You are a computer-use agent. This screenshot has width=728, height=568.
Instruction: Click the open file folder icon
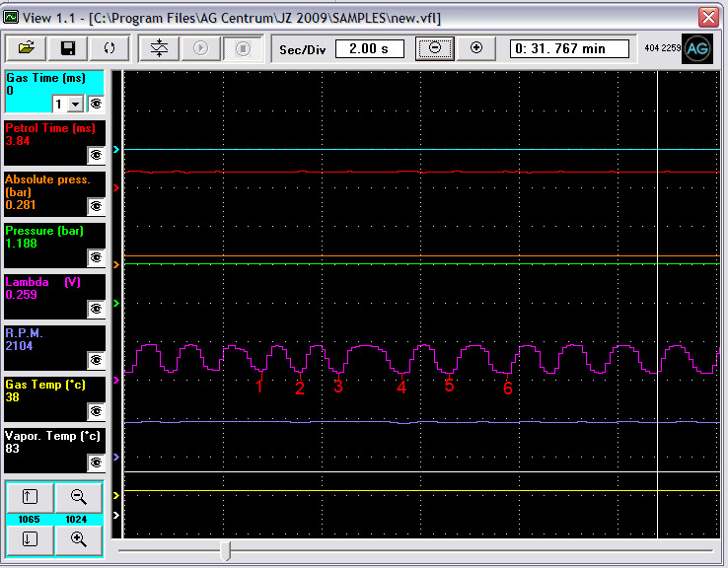click(26, 48)
